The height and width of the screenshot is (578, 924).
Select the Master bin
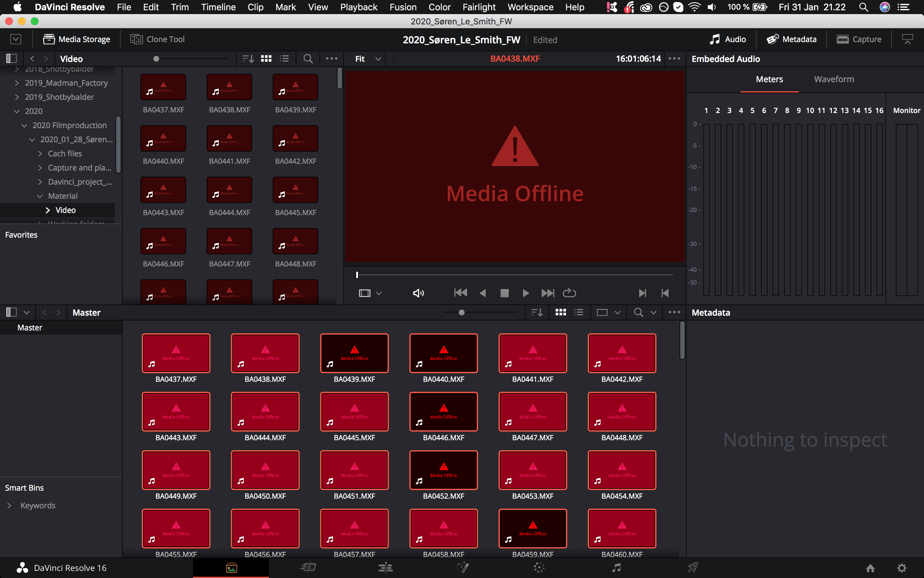click(x=61, y=328)
